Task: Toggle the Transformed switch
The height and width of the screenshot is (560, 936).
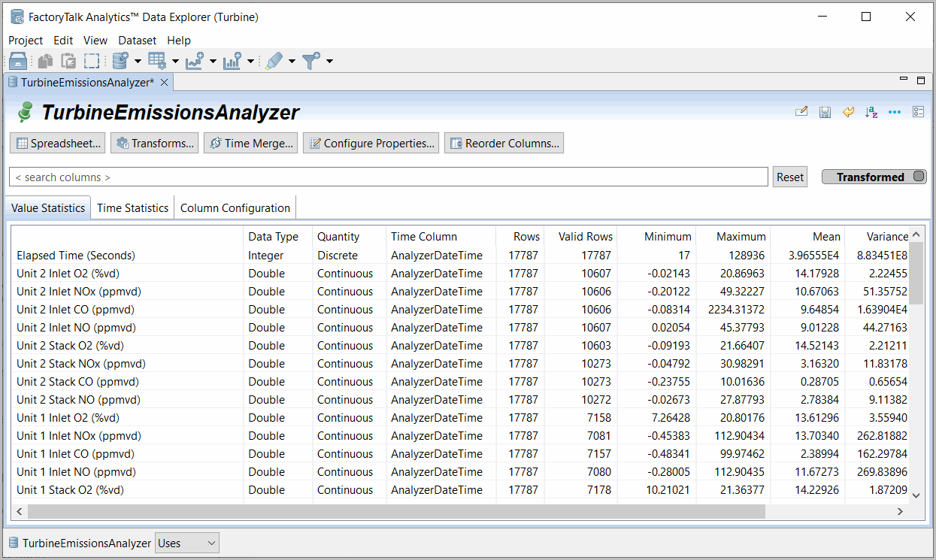Action: pyautogui.click(x=874, y=177)
